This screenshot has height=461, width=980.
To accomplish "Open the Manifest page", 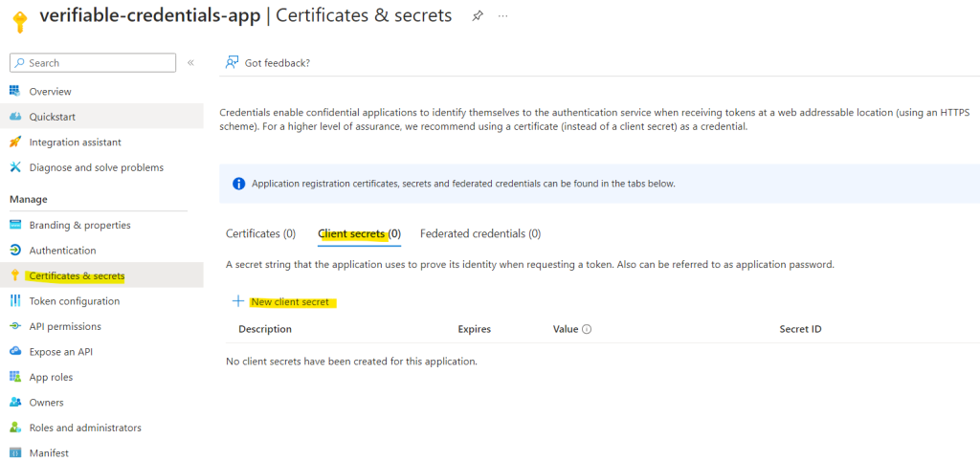I will click(x=49, y=453).
